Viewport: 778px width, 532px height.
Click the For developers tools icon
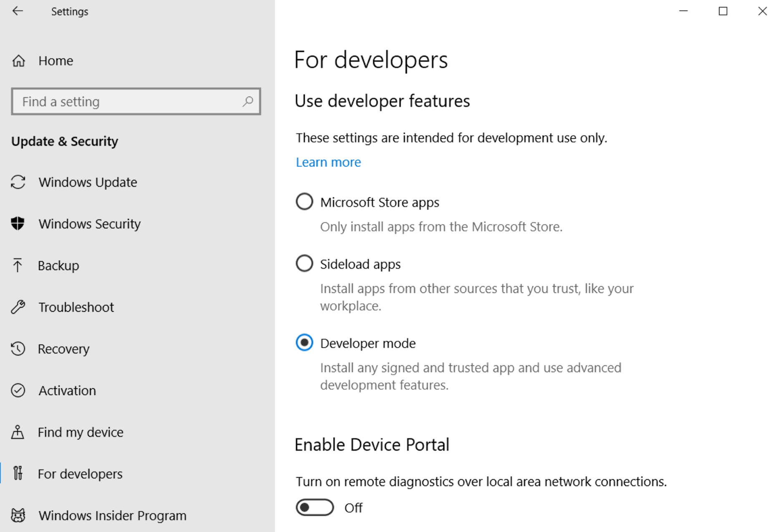(18, 473)
